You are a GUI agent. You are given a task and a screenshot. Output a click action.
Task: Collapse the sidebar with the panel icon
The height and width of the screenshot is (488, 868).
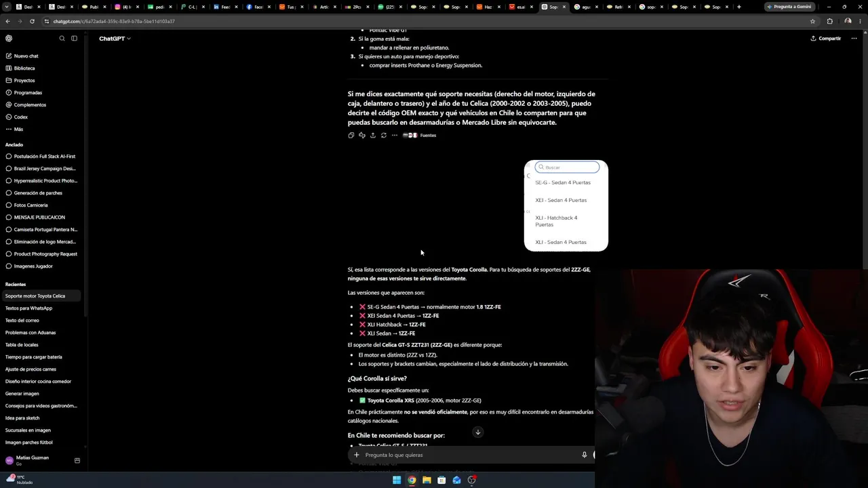click(75, 39)
